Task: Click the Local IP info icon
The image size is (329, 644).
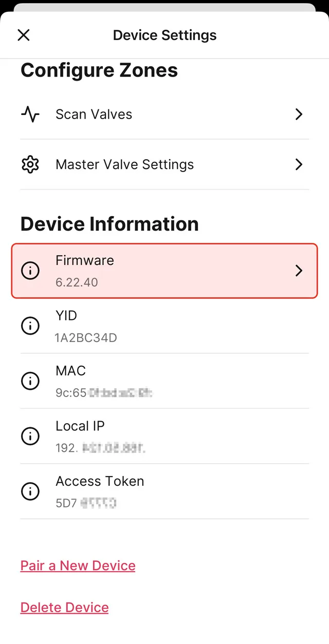Action: [x=30, y=436]
